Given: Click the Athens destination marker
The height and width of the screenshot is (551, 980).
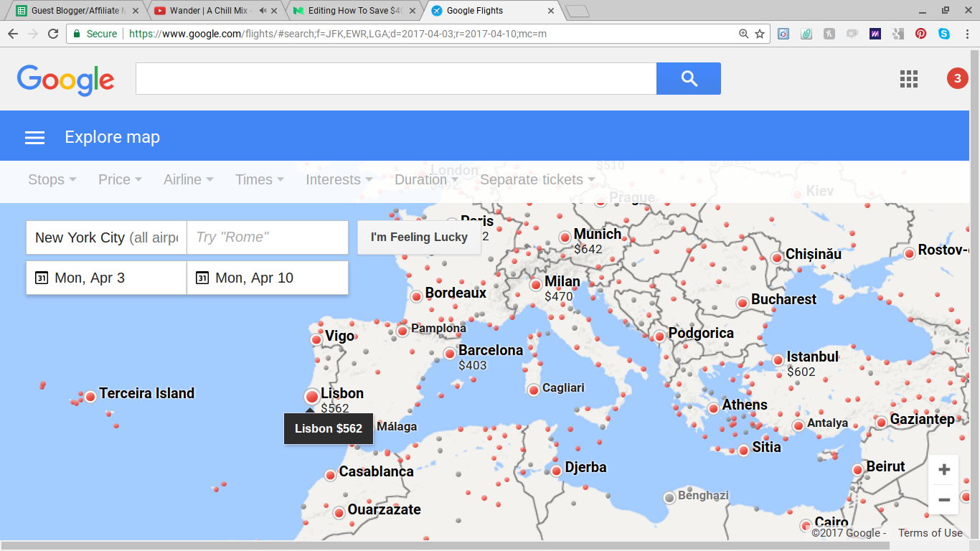Looking at the screenshot, I should tap(713, 408).
